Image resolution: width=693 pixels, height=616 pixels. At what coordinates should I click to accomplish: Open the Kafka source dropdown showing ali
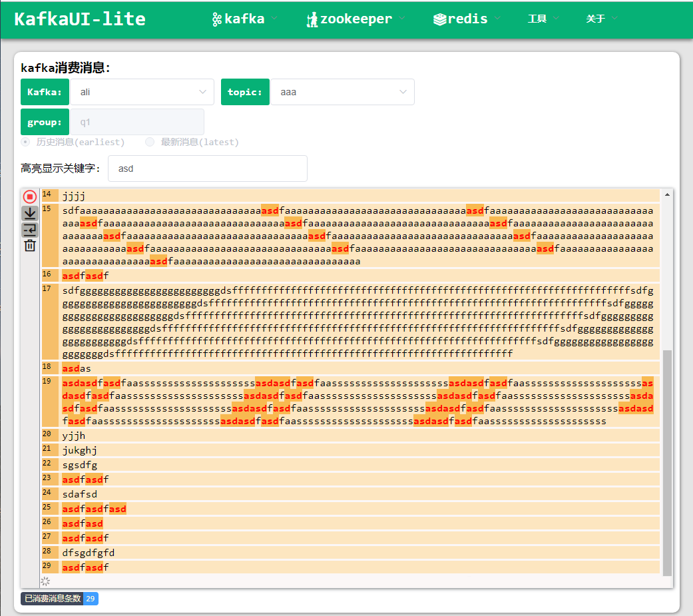point(142,92)
